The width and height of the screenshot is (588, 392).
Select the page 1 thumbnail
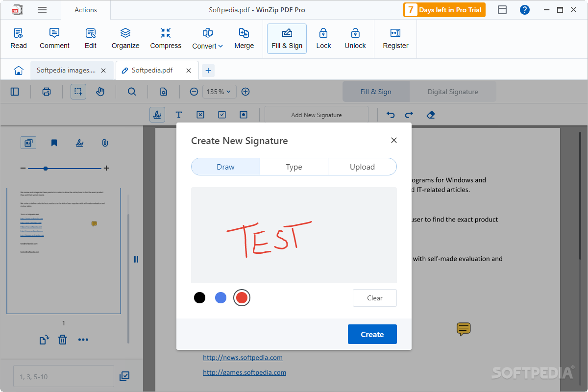point(64,251)
